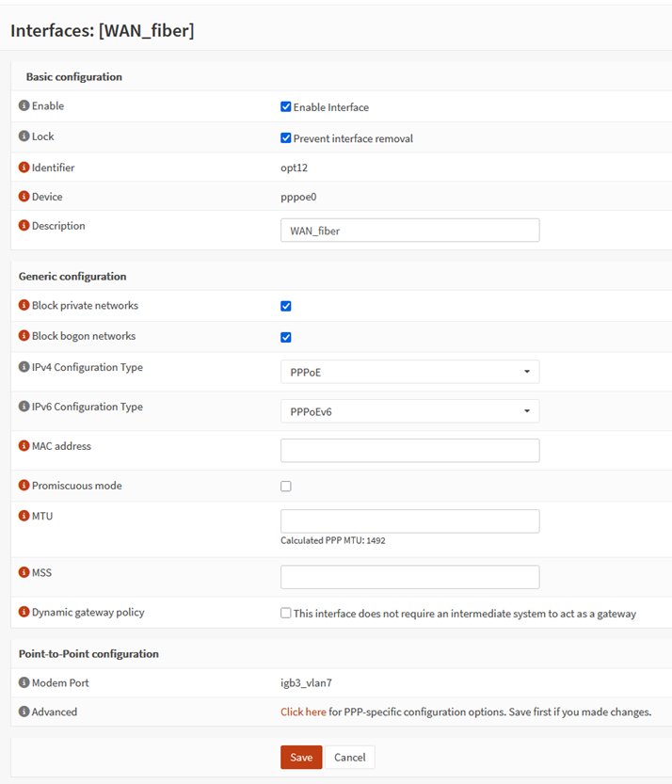Click the info icon next to MTU
This screenshot has height=784, width=672.
point(24,516)
